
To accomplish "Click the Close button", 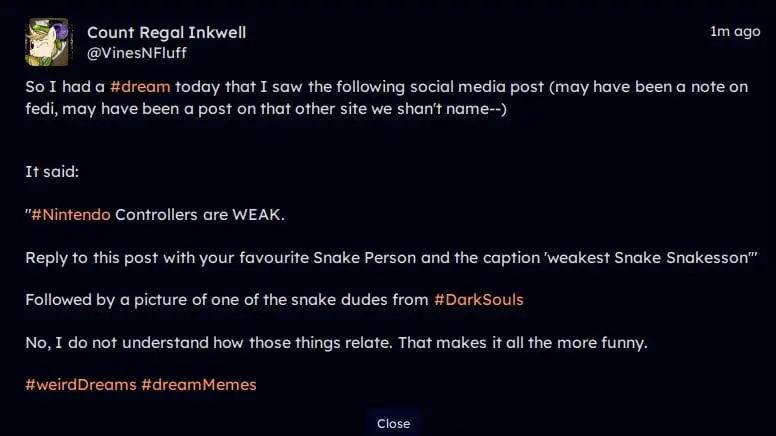I will tap(393, 424).
